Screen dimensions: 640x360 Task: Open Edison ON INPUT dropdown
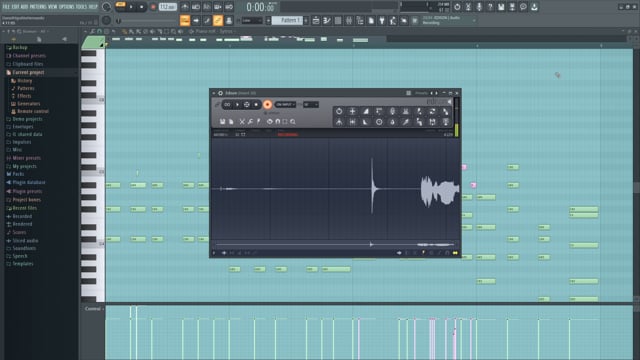[x=285, y=105]
